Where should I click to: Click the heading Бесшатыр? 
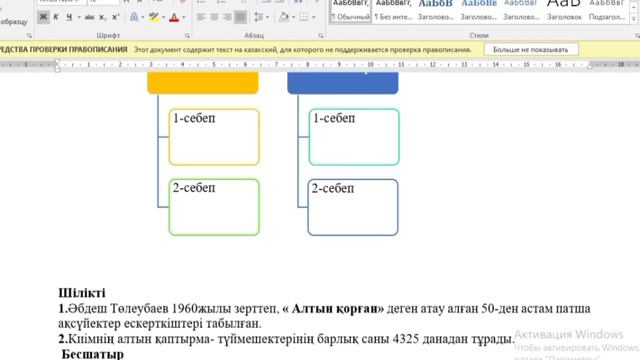(x=93, y=354)
